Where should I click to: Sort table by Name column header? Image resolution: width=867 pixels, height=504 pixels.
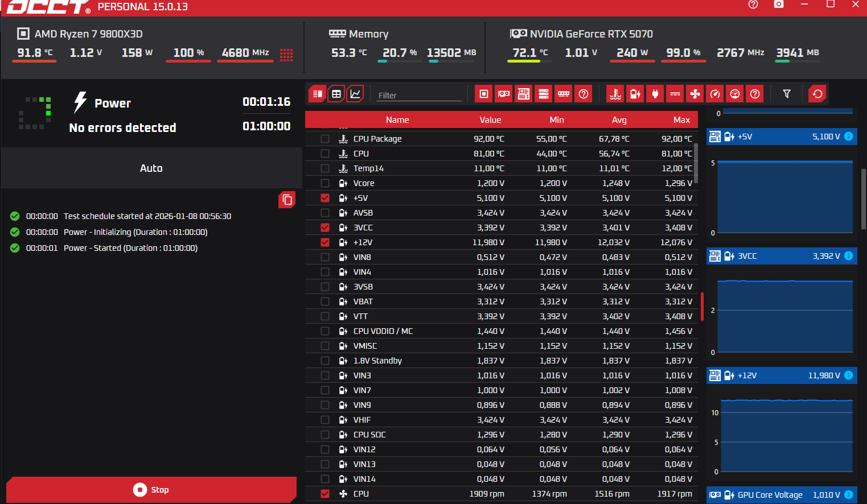coord(397,120)
